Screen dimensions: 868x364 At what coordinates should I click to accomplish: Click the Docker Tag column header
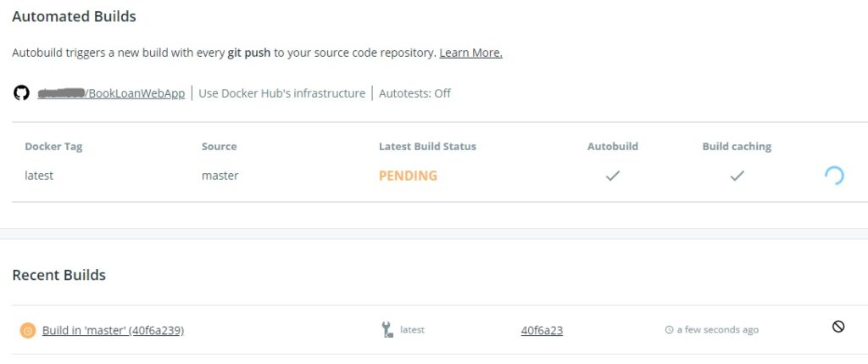[53, 147]
